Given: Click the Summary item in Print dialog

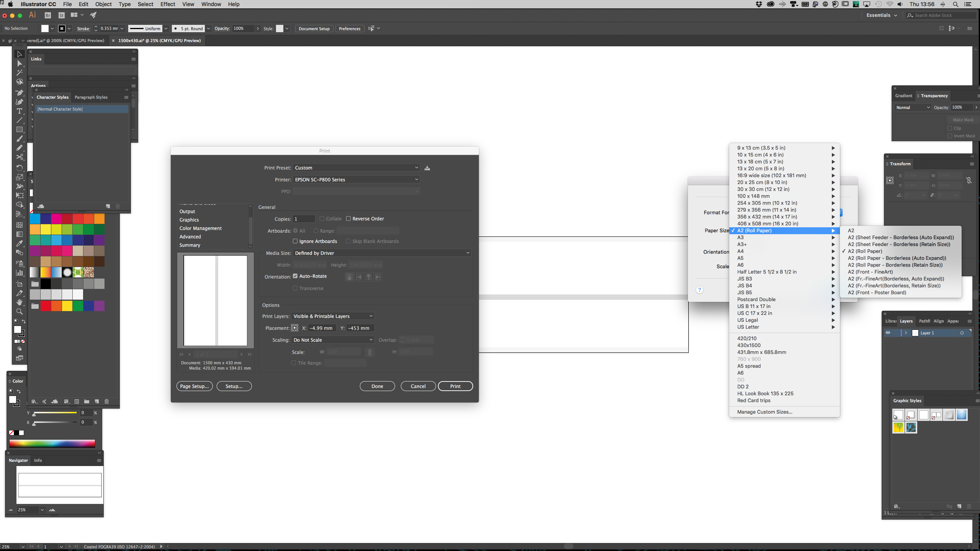Looking at the screenshot, I should coord(190,245).
